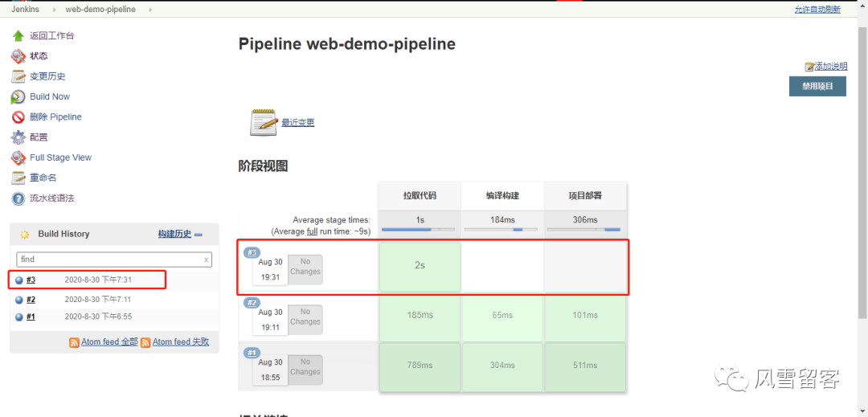The image size is (868, 417).
Task: Click the green up-arrow icon for 返回工作台
Action: click(18, 36)
